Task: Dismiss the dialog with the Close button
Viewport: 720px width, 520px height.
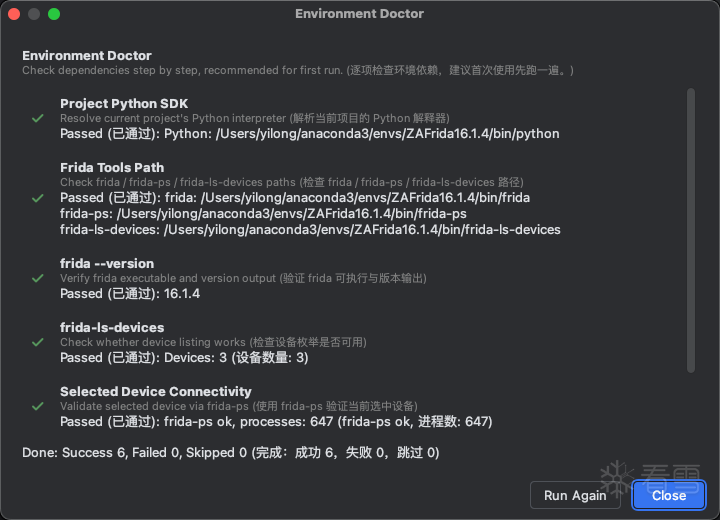Action: pyautogui.click(x=668, y=495)
